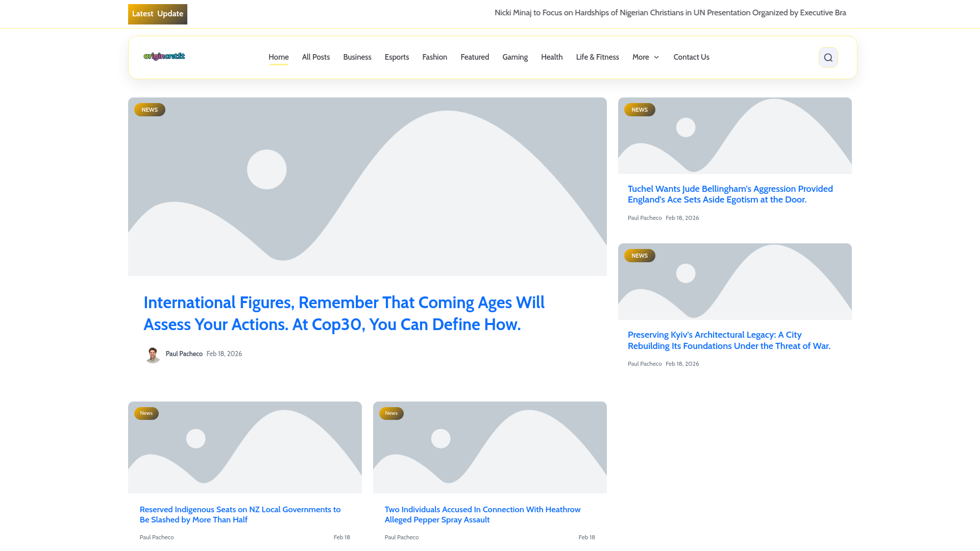Open the Cop30 International Figures headline
This screenshot has height=551, width=980.
coord(344,313)
